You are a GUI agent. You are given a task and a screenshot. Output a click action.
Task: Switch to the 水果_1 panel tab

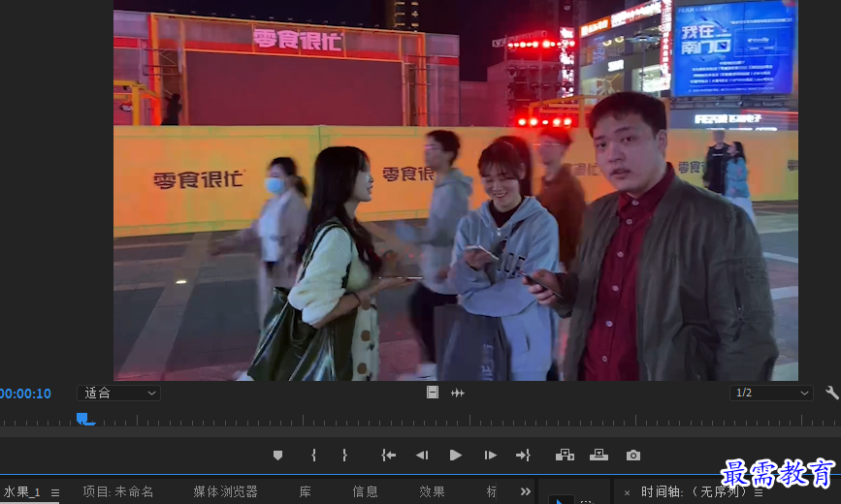click(x=22, y=491)
